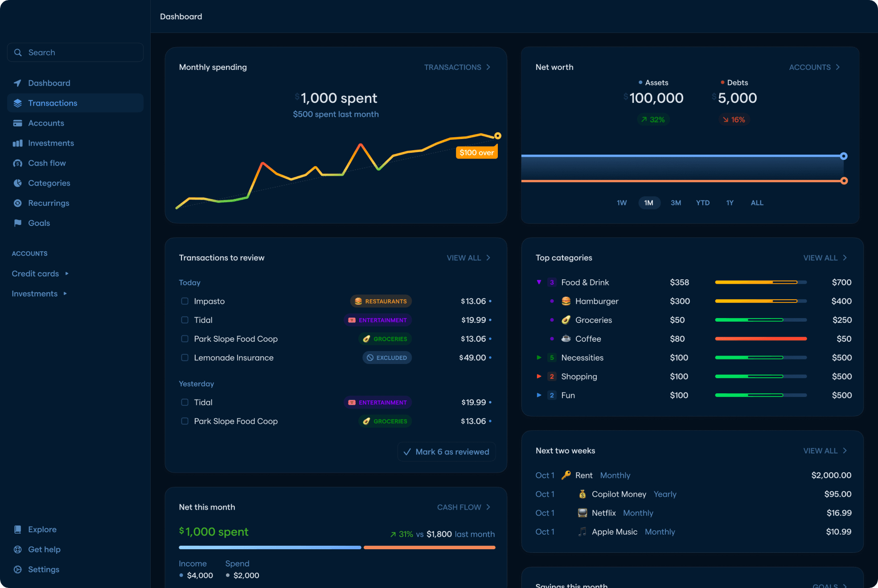
Task: Click the Dashboard paper-plane icon in sidebar
Action: (x=17, y=83)
